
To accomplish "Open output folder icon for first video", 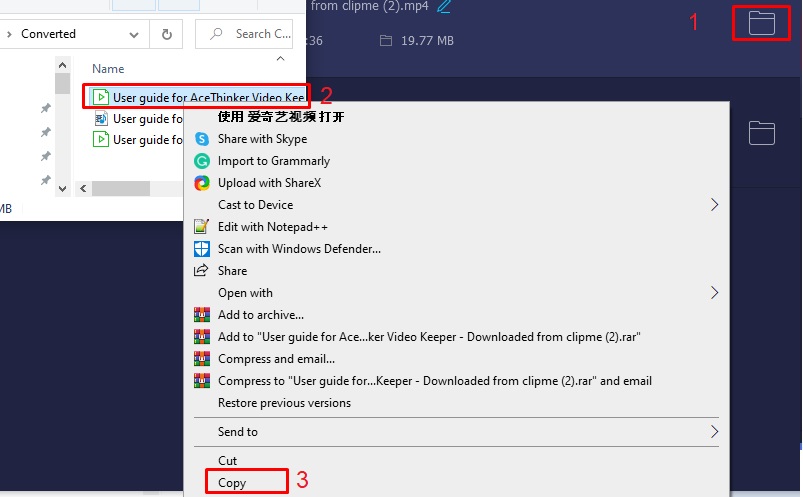I will pyautogui.click(x=762, y=23).
